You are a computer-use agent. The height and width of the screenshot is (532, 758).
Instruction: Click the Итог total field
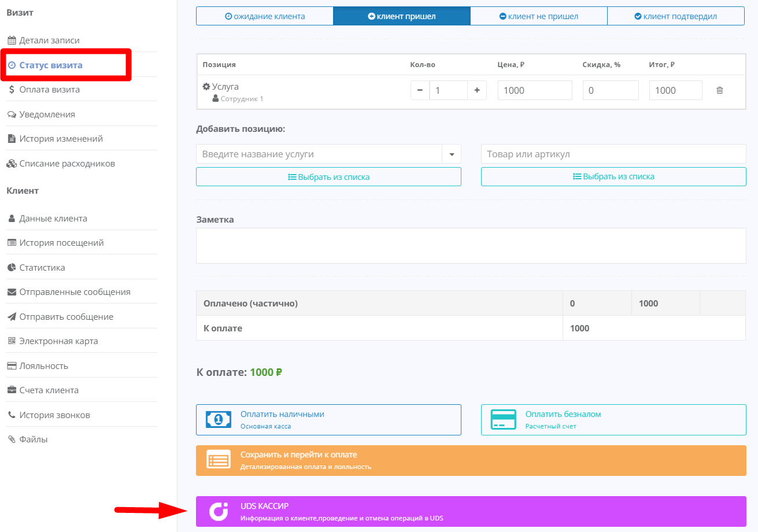point(676,90)
